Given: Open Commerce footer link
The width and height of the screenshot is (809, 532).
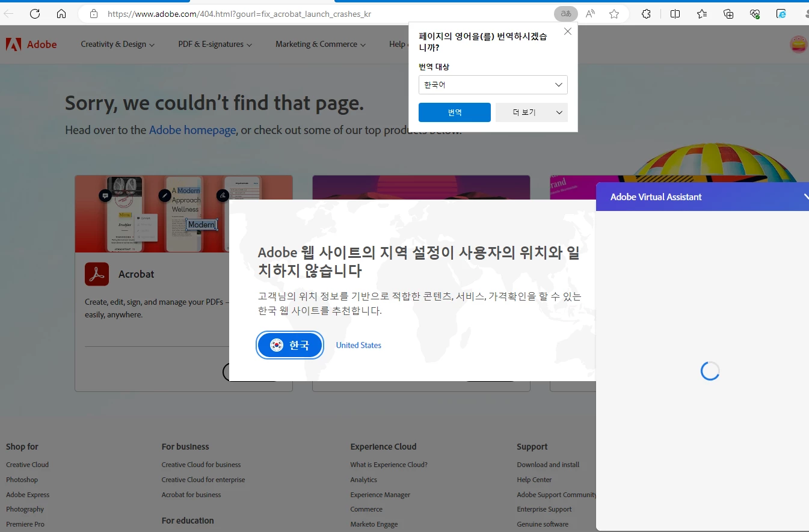Looking at the screenshot, I should [x=366, y=509].
